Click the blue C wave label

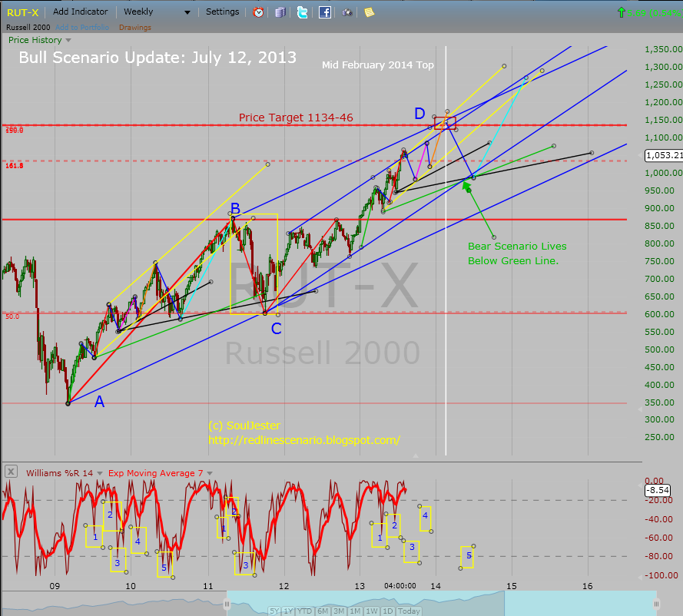coord(276,329)
